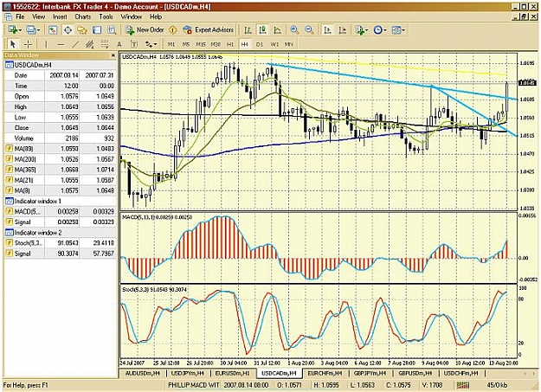
Task: Open the Insert menu
Action: point(60,16)
